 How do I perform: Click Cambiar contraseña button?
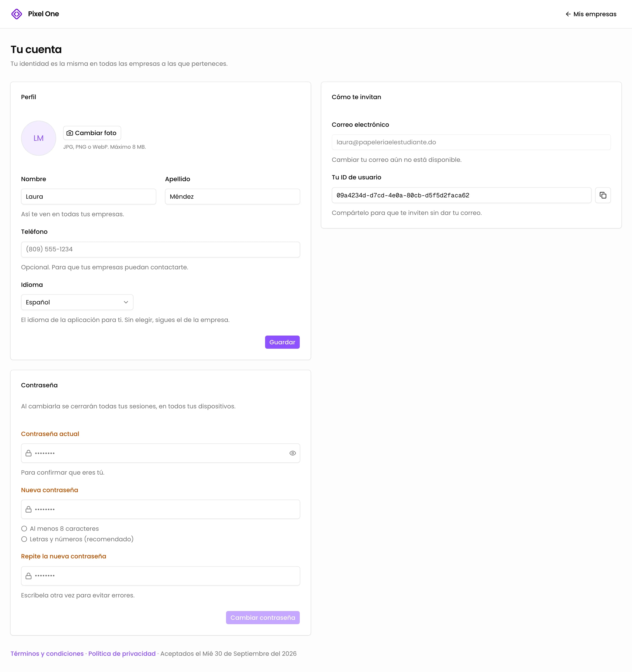[263, 618]
